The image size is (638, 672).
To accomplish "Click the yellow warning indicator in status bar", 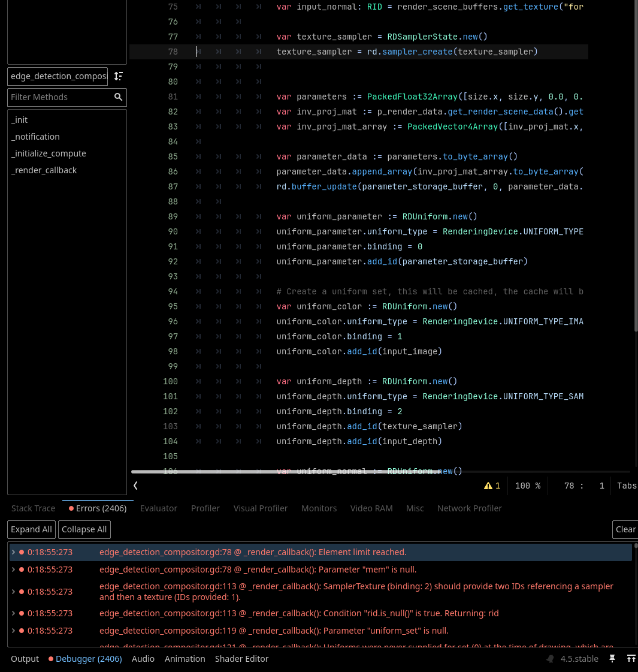I will 492,486.
